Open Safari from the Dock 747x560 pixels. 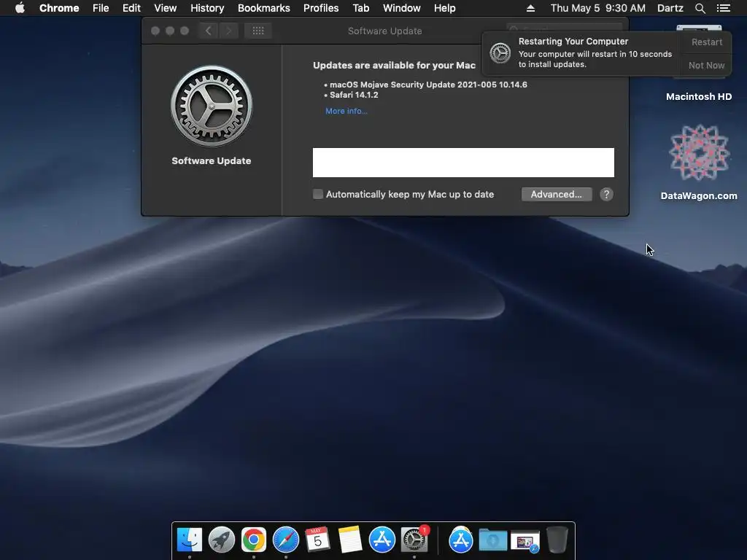pos(286,540)
